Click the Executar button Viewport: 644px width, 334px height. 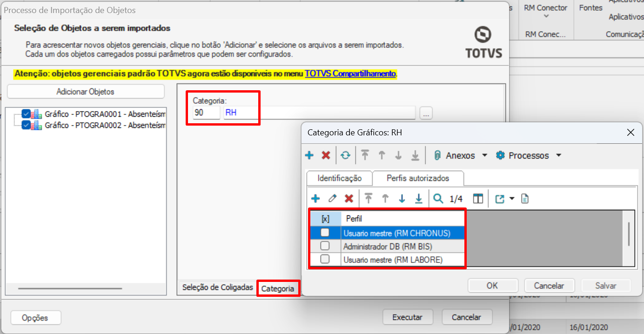click(x=408, y=317)
